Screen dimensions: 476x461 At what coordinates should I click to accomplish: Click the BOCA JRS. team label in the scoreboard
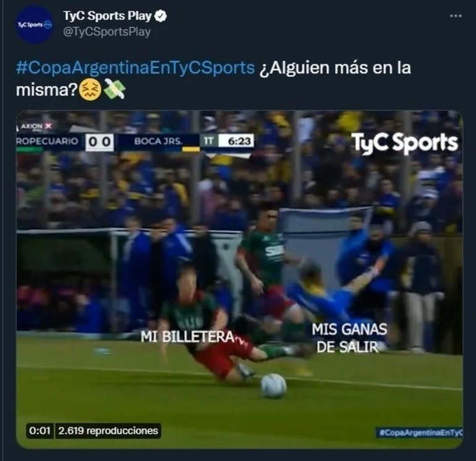coord(158,141)
